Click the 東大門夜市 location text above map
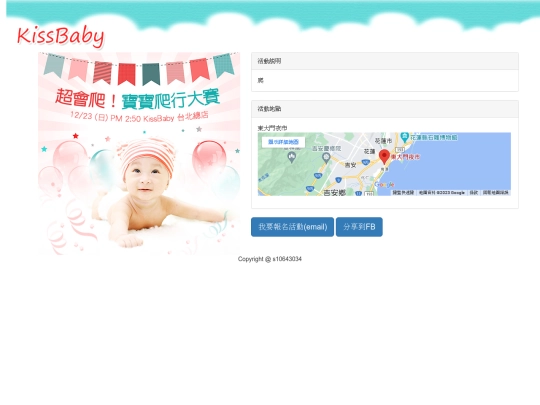This screenshot has height=405, width=540. 272,128
